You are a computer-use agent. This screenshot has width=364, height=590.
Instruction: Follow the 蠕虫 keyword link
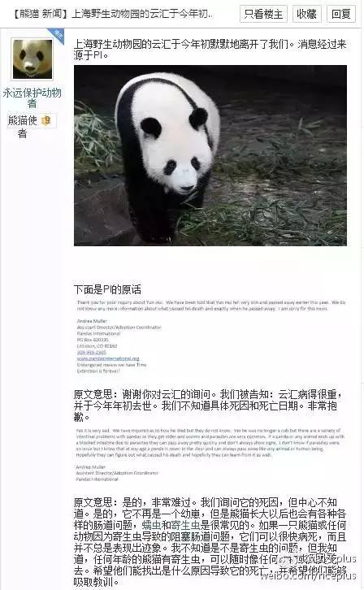[152, 525]
